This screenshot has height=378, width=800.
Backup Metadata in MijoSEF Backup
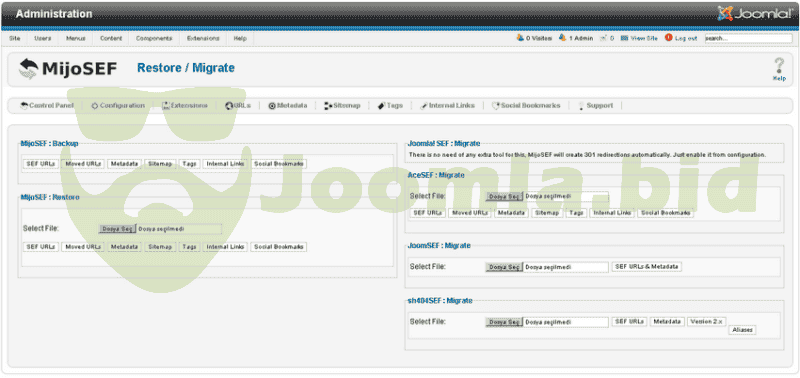[x=124, y=164]
